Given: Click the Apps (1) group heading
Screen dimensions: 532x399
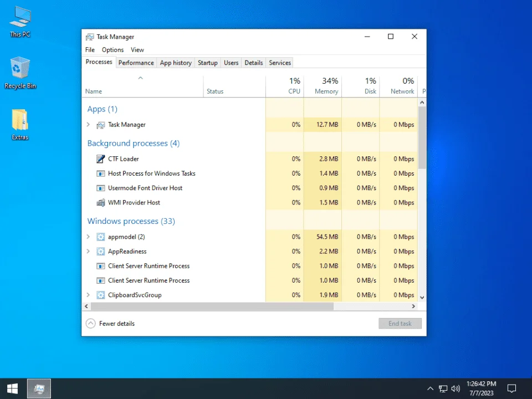Looking at the screenshot, I should [x=102, y=109].
